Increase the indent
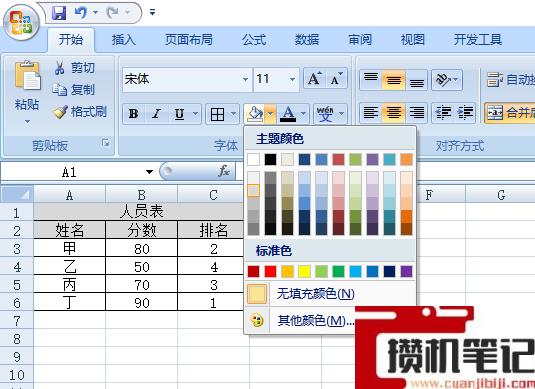 click(x=465, y=113)
